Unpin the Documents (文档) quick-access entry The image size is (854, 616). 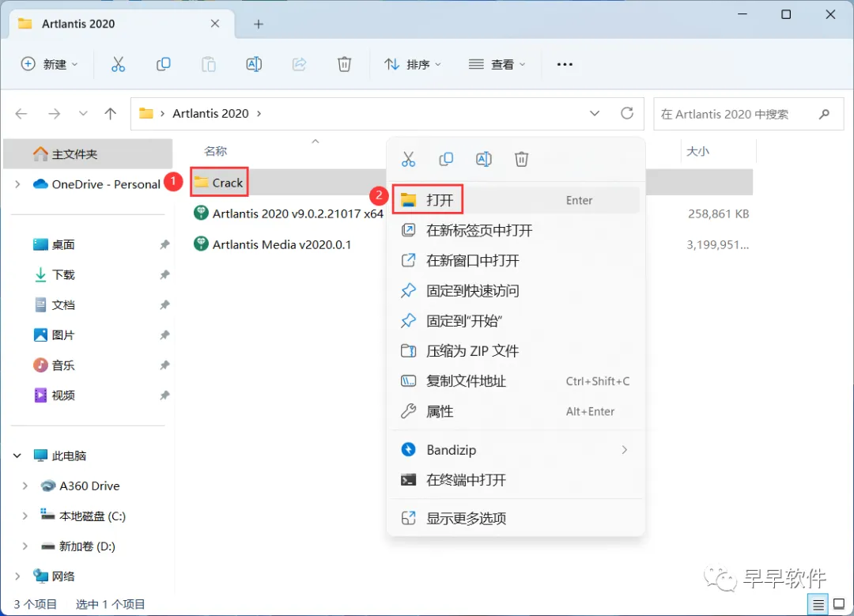pyautogui.click(x=164, y=304)
